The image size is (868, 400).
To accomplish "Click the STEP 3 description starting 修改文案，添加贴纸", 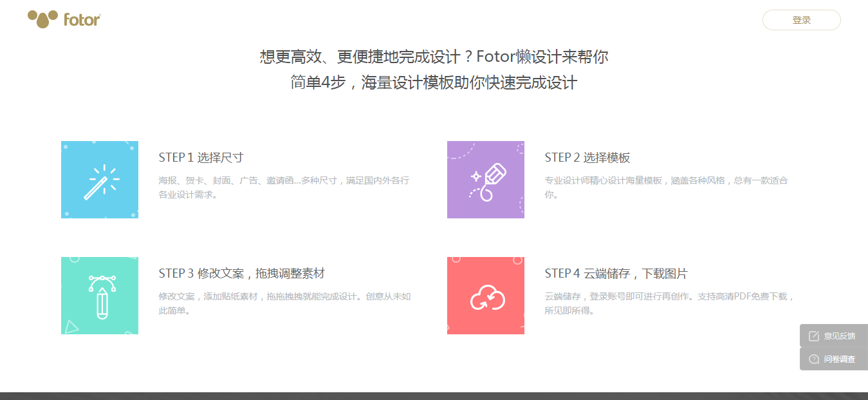I will pyautogui.click(x=284, y=303).
